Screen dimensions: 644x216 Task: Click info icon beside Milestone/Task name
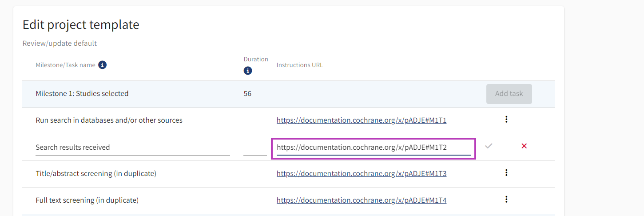[102, 65]
